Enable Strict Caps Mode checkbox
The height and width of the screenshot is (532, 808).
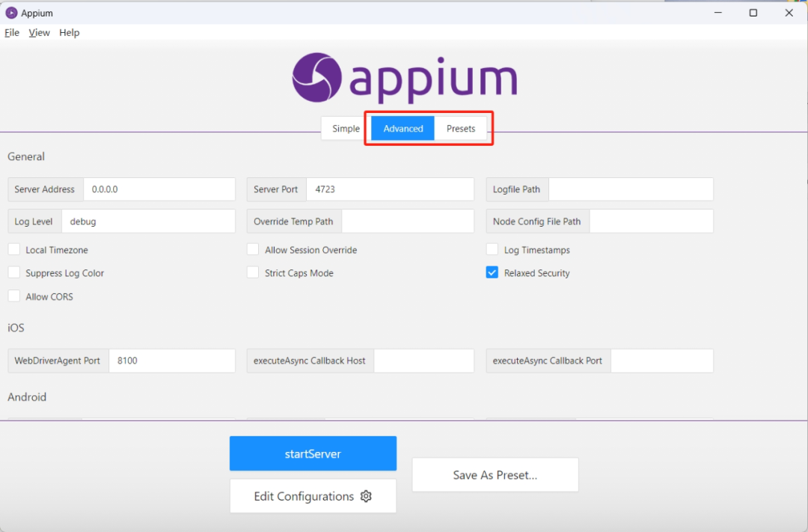[x=253, y=272]
